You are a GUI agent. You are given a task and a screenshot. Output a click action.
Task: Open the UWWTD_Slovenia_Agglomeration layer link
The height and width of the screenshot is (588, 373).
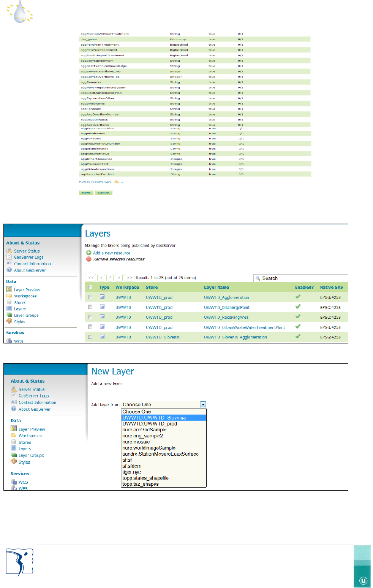coord(235,337)
